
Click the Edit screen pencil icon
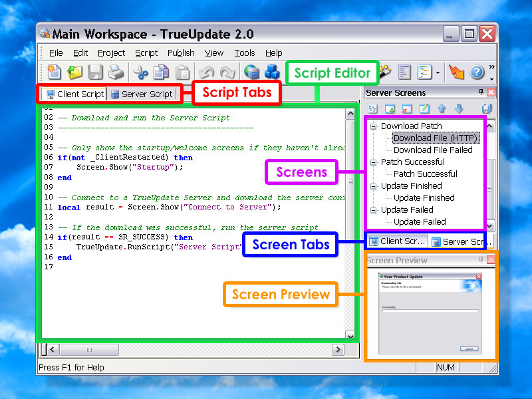click(x=424, y=108)
